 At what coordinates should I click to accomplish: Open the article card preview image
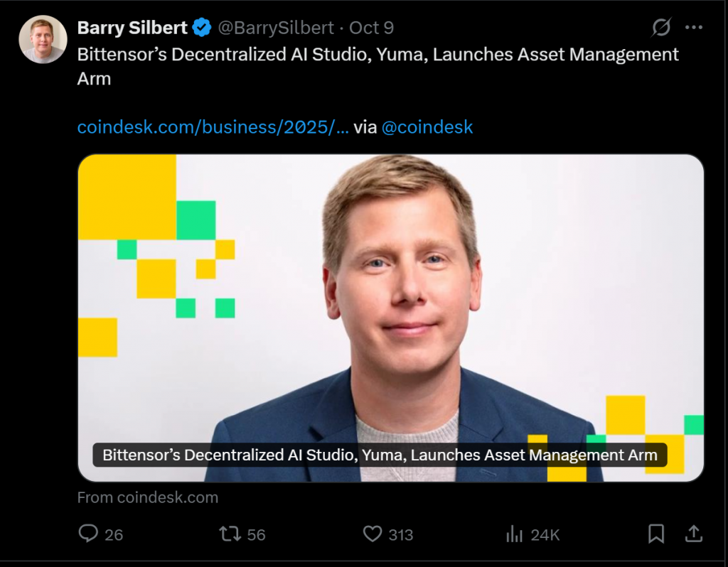pyautogui.click(x=390, y=298)
